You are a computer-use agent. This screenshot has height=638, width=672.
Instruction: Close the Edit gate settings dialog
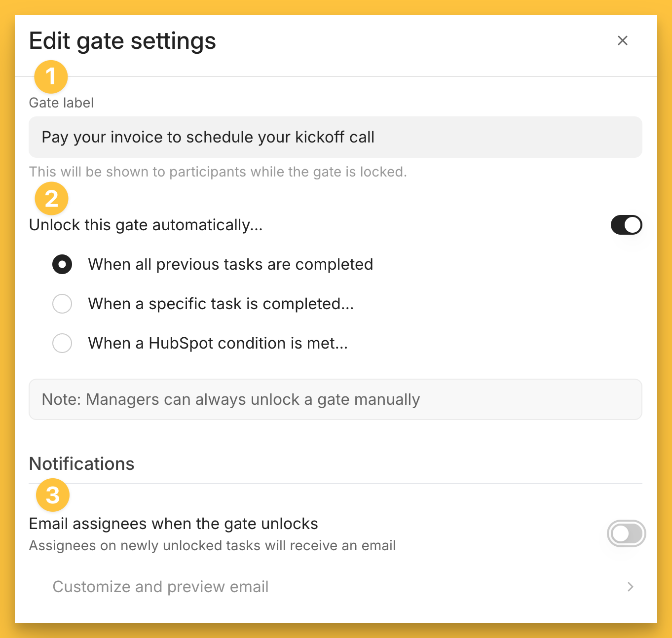tap(623, 40)
